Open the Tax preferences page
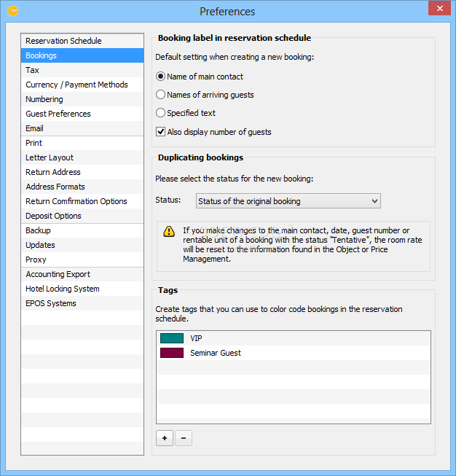This screenshot has width=456, height=476. coord(82,70)
